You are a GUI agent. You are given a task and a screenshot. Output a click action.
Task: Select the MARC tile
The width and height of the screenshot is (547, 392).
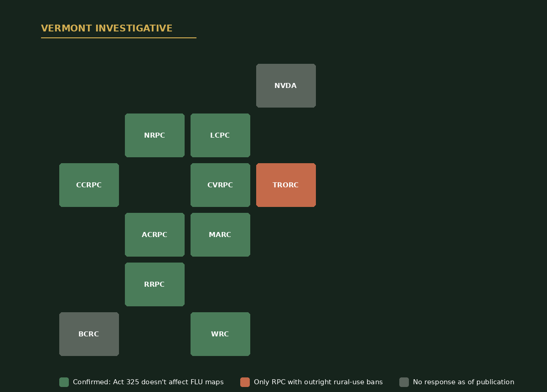pyautogui.click(x=220, y=235)
